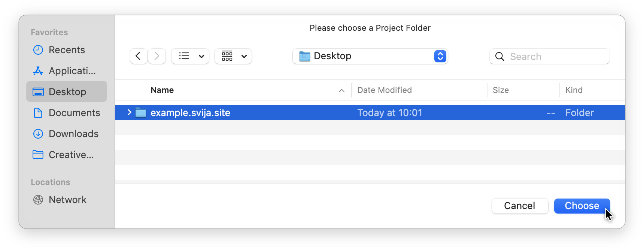Screen dimensions: 644x251
Task: Open the grouping options dropdown arrow
Action: (244, 57)
